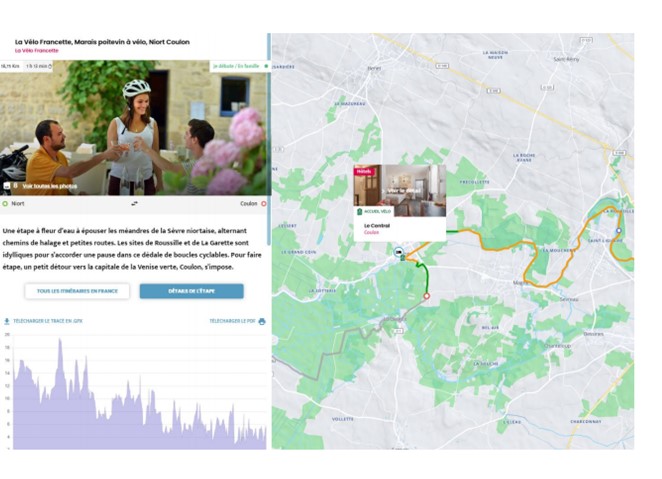Viewport: 662px width, 479px height.
Task: Click 'Tous les itinéraires en France' button
Action: point(77,291)
